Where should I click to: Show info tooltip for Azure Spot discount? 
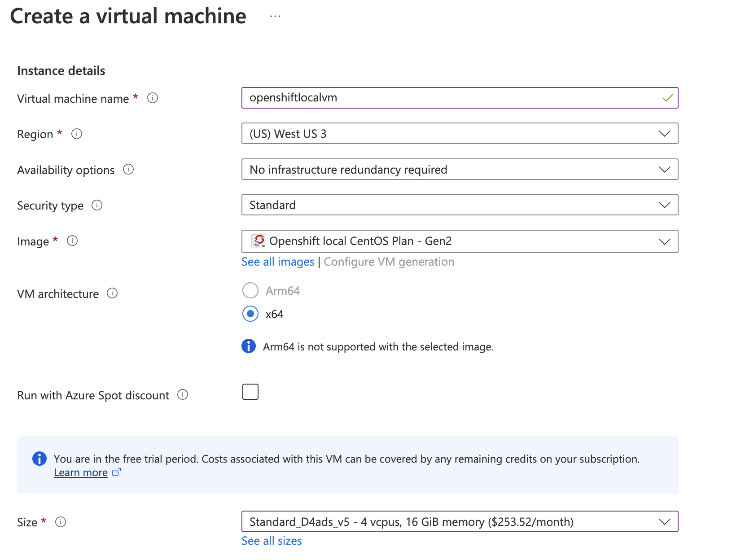183,394
